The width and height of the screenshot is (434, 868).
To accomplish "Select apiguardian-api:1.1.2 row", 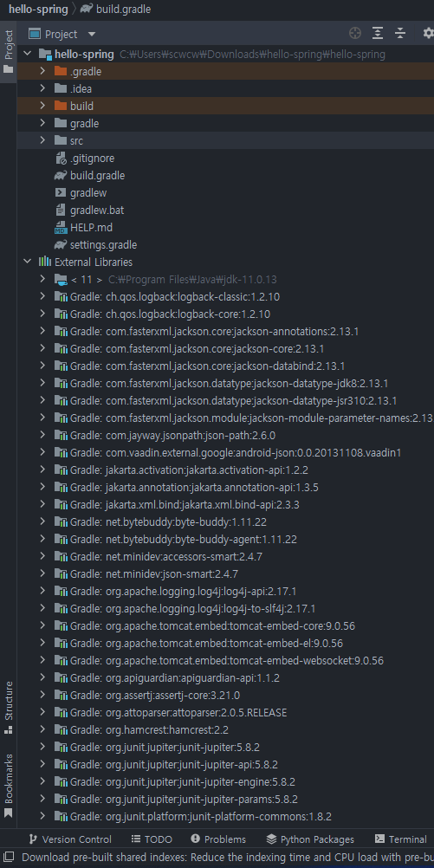I will coord(225,677).
